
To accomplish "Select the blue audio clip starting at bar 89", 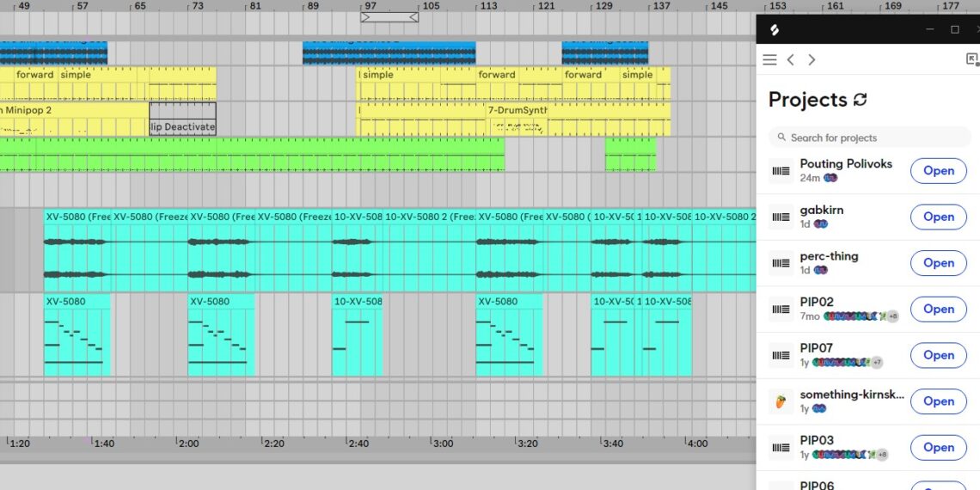I will pos(389,53).
